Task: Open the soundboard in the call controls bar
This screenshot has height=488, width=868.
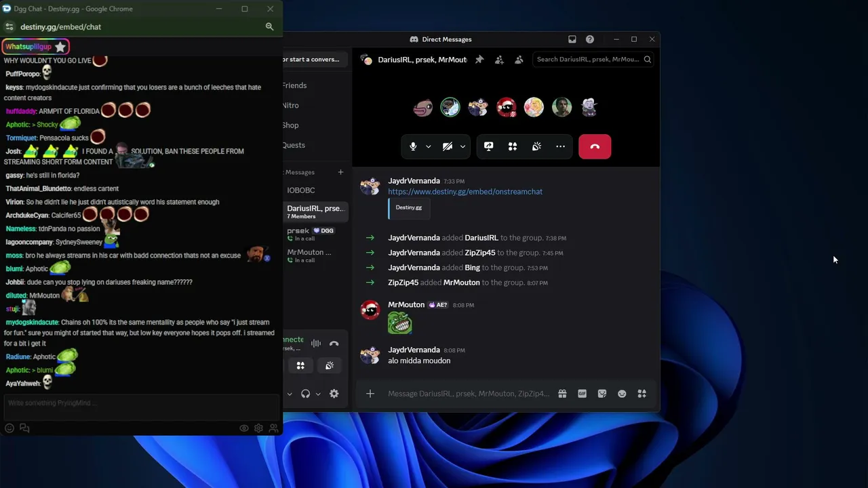Action: click(536, 146)
